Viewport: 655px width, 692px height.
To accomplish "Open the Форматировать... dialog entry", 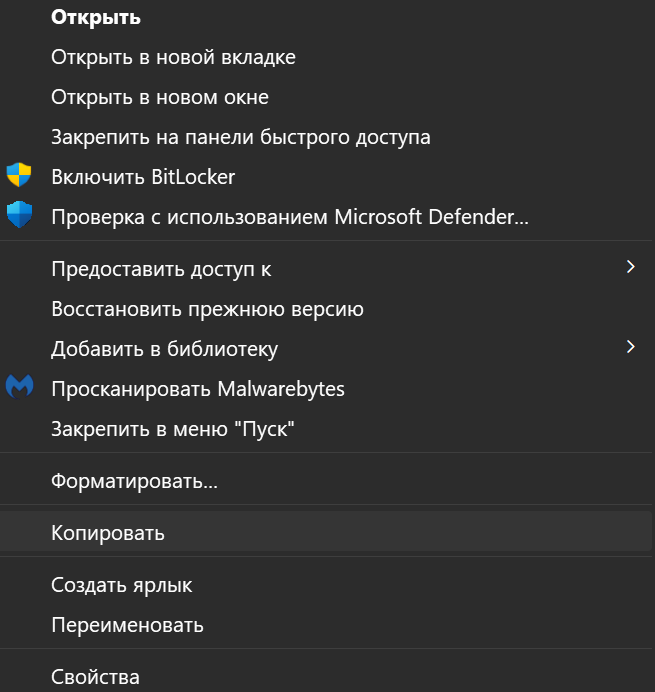I will click(134, 481).
